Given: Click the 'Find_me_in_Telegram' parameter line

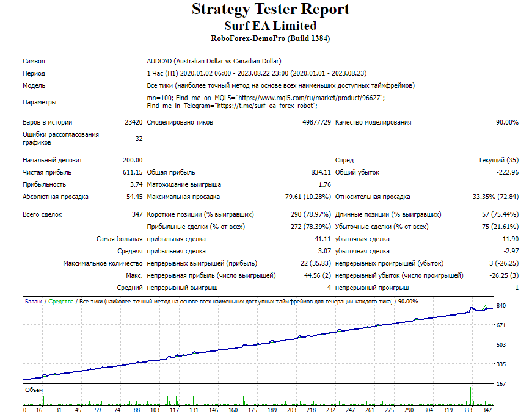Looking at the screenshot, I should click(232, 106).
